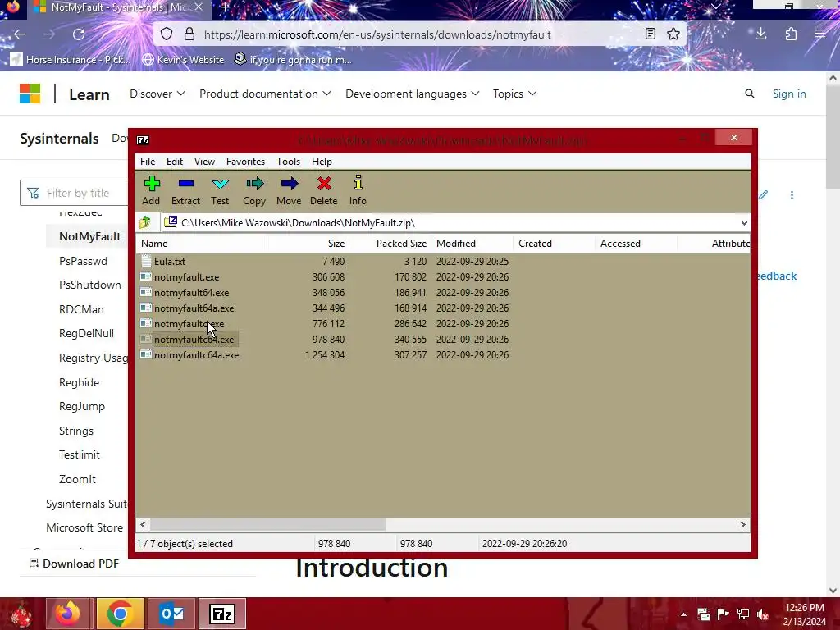Screen dimensions: 840x630
Task: Click the scroll right arrow in 7-Zip
Action: coord(742,524)
